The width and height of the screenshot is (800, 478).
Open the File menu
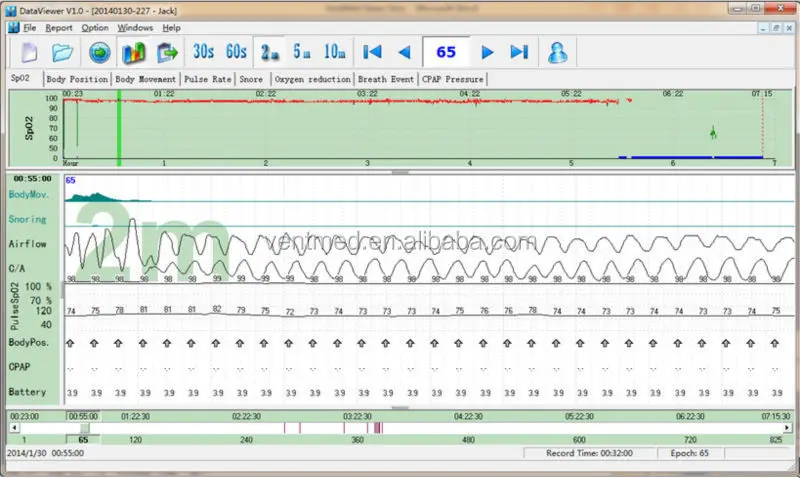coord(28,28)
